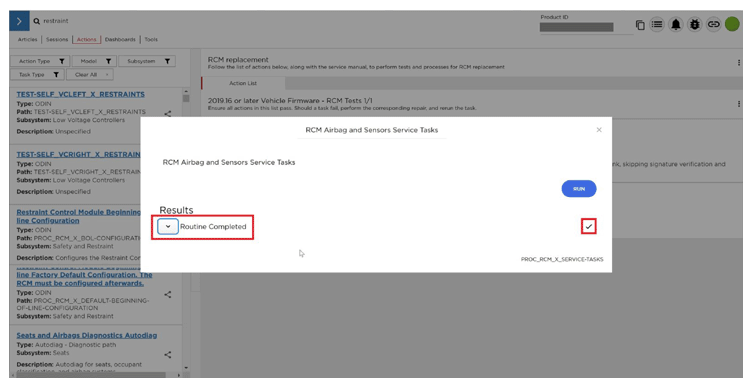Click the actions list vertical scrollbar thumb

186,98
